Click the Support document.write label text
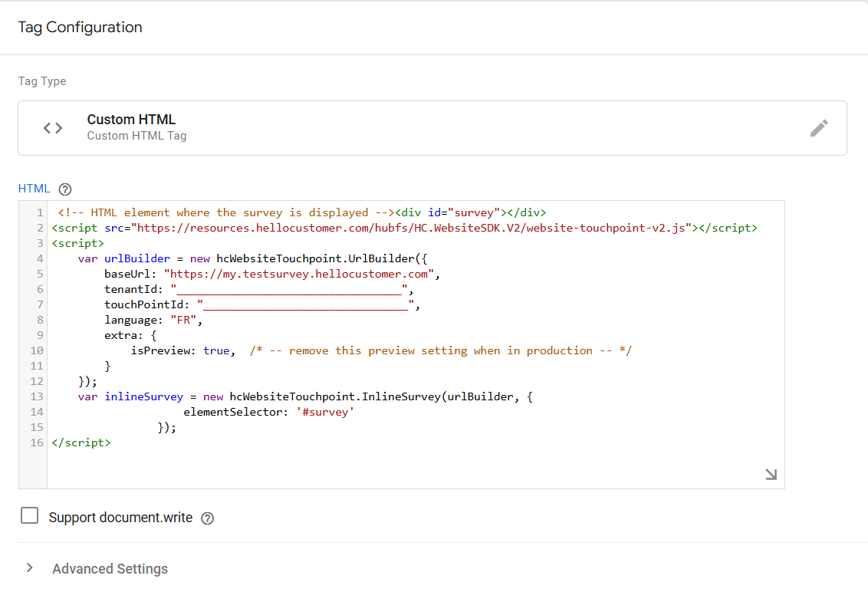 click(x=120, y=518)
